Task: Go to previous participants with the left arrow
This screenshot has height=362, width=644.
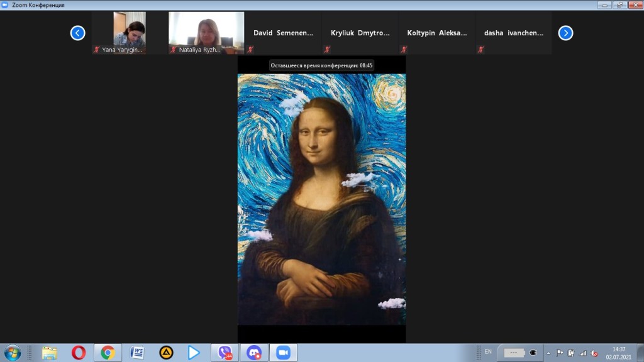Action: click(77, 33)
